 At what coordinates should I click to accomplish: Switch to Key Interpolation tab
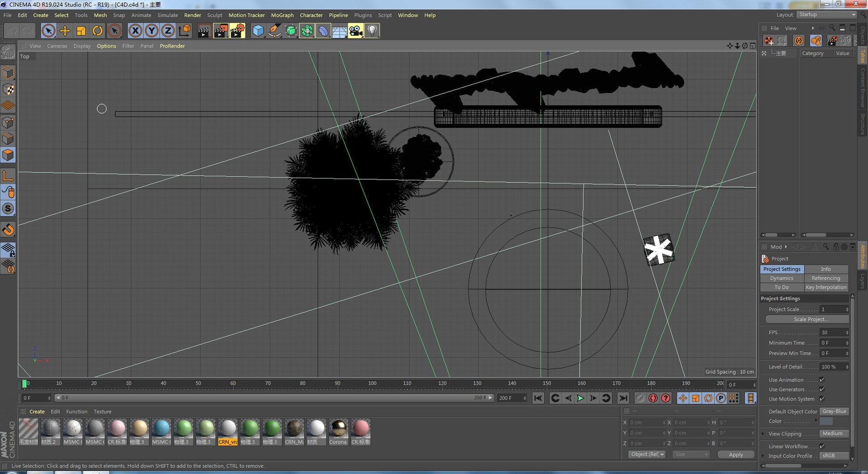(x=826, y=287)
